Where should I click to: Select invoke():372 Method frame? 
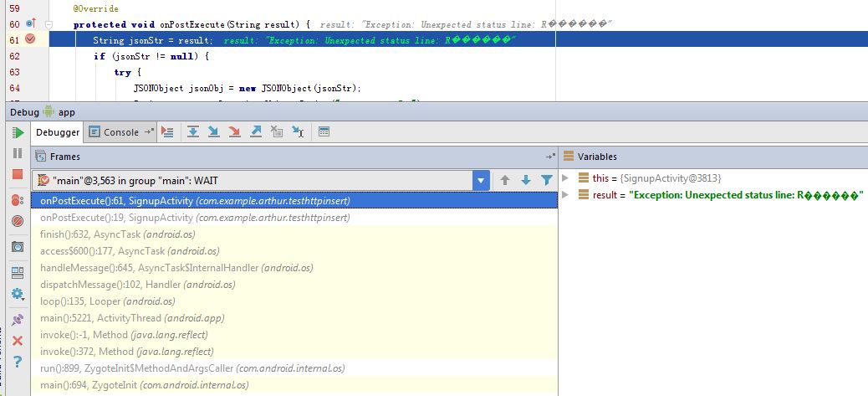294,351
